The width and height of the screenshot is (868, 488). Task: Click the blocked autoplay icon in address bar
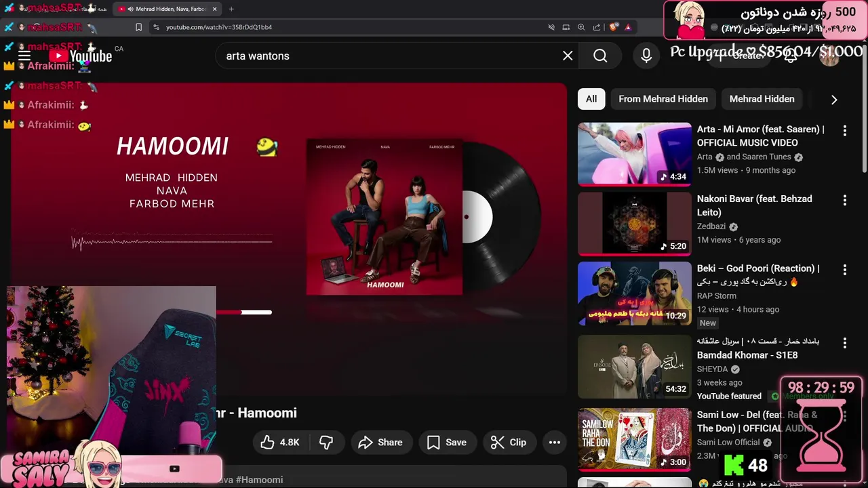[551, 27]
